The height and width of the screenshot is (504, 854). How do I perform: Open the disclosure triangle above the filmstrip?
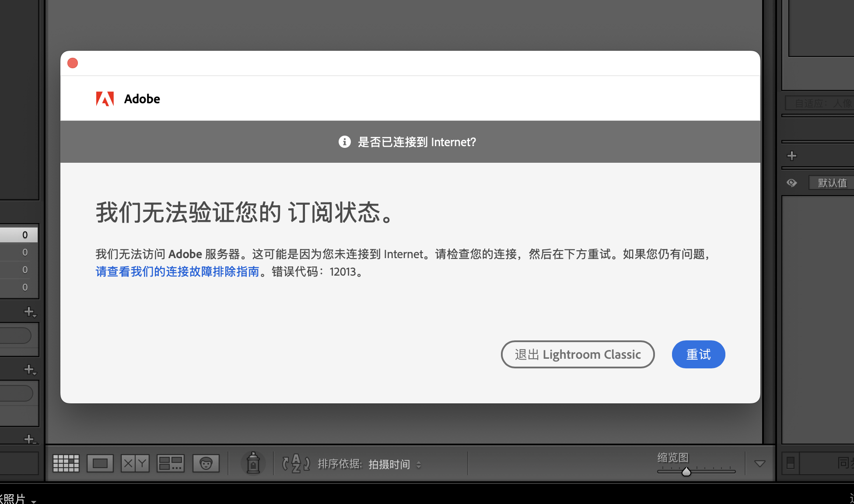click(759, 463)
